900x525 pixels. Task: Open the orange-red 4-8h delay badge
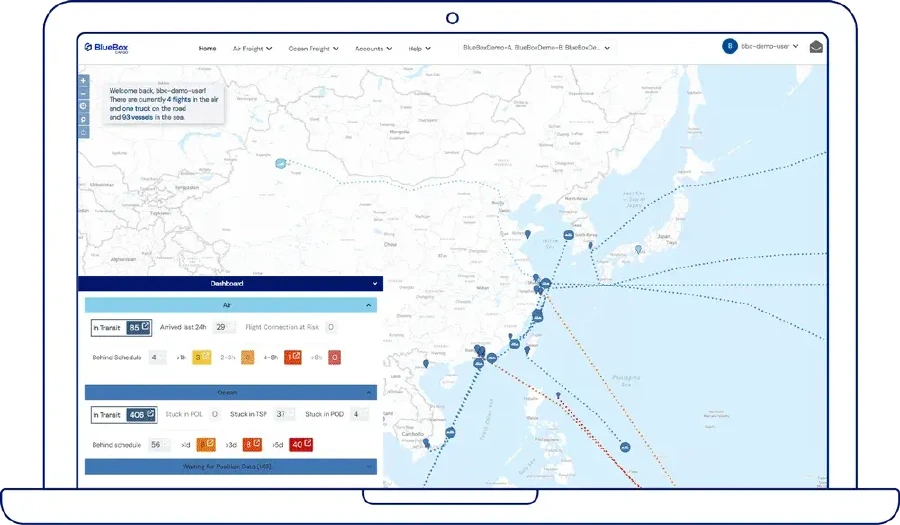click(293, 357)
